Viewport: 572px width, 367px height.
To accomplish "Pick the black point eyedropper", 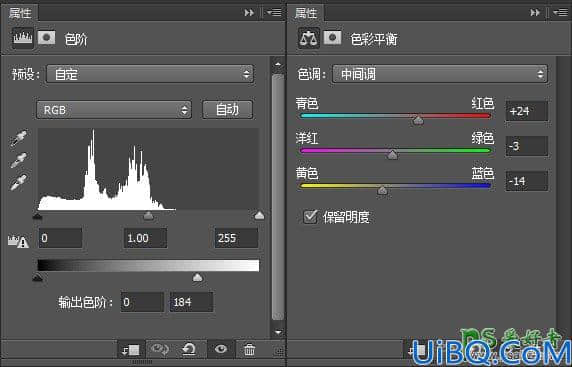I will [18, 139].
